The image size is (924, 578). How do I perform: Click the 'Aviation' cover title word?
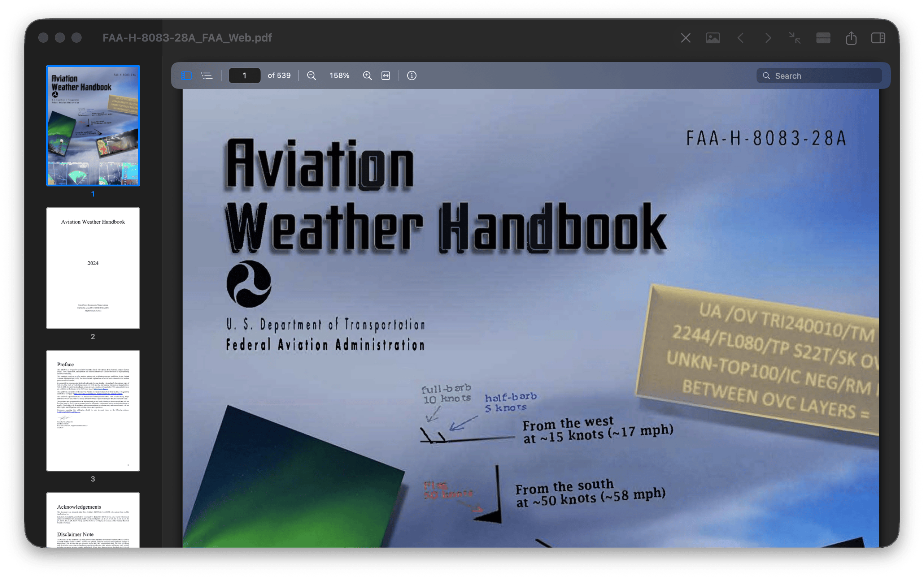coord(320,164)
